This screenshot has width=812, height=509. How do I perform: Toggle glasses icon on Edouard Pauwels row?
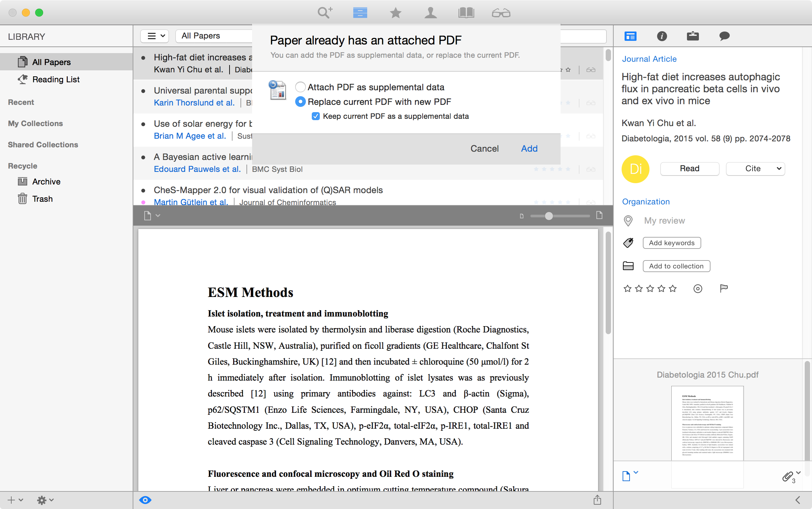pyautogui.click(x=591, y=169)
